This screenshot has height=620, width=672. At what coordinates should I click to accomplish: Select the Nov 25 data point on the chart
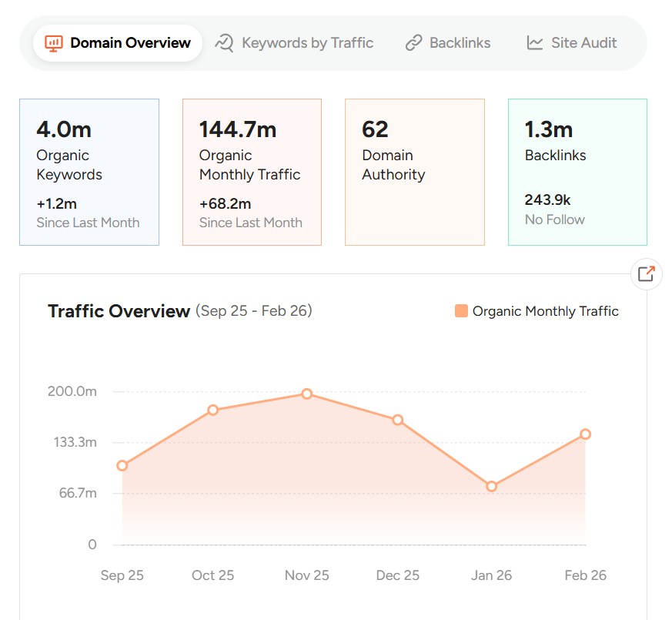[x=306, y=394]
